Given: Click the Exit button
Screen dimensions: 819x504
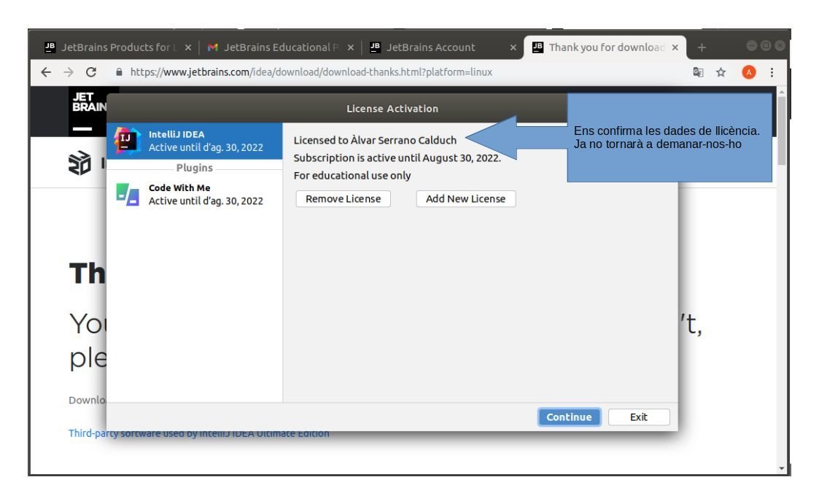Looking at the screenshot, I should (639, 417).
